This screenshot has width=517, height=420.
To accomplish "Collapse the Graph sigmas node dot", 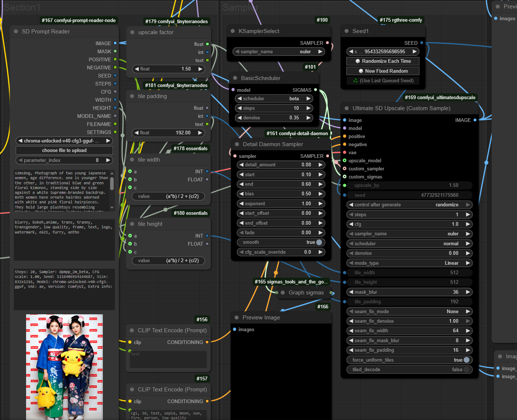I will click(x=283, y=293).
